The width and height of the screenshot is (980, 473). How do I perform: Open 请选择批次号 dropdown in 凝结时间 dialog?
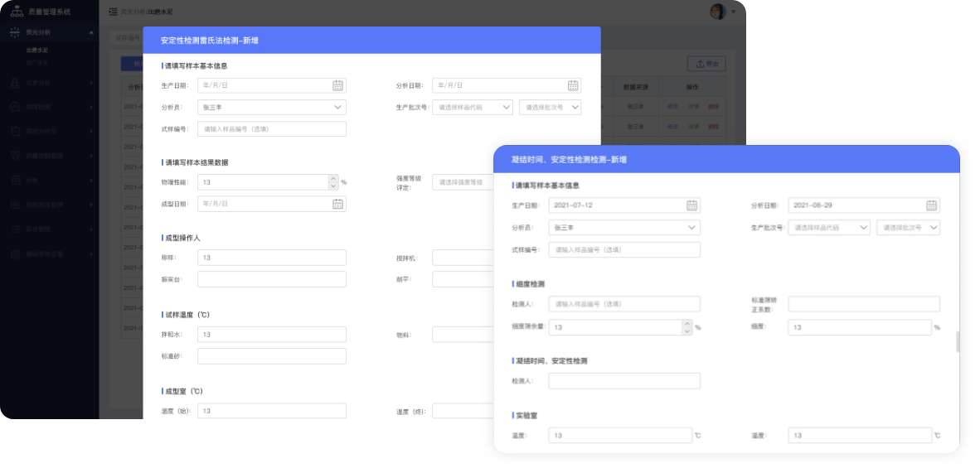pos(908,228)
